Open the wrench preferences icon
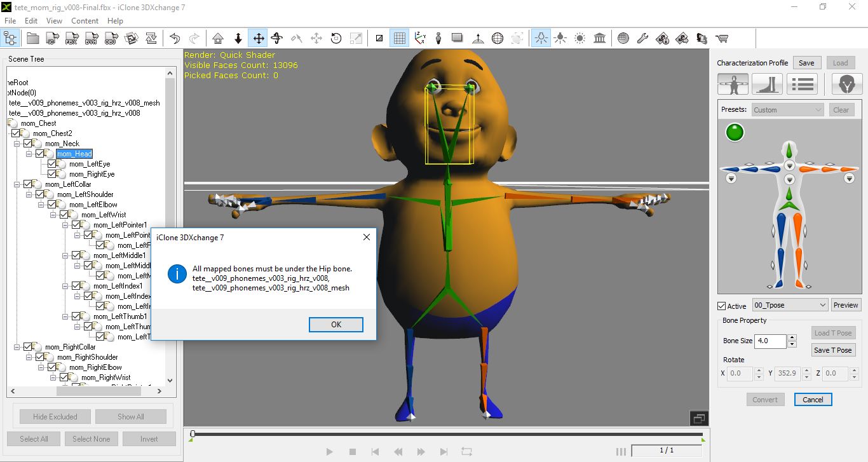 click(642, 39)
